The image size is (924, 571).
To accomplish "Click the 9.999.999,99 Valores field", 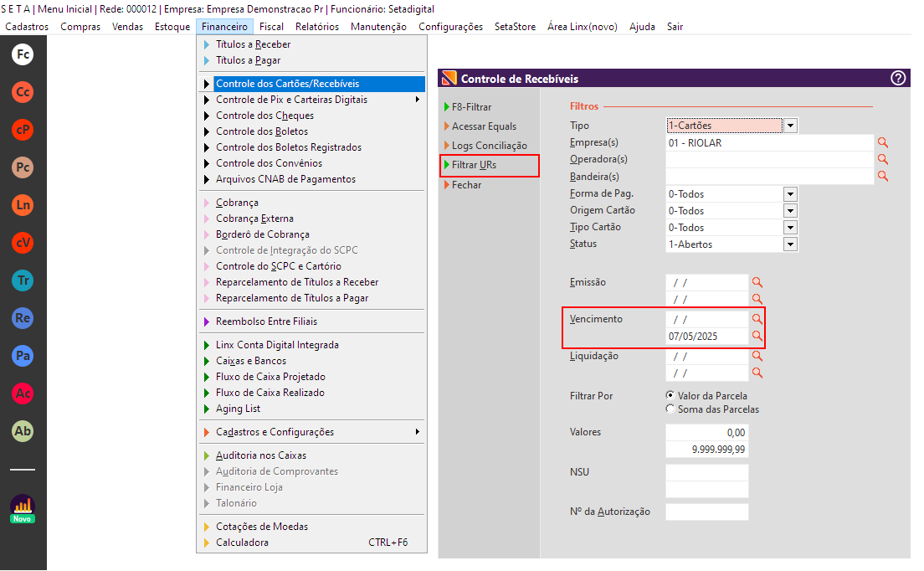I will (x=706, y=449).
